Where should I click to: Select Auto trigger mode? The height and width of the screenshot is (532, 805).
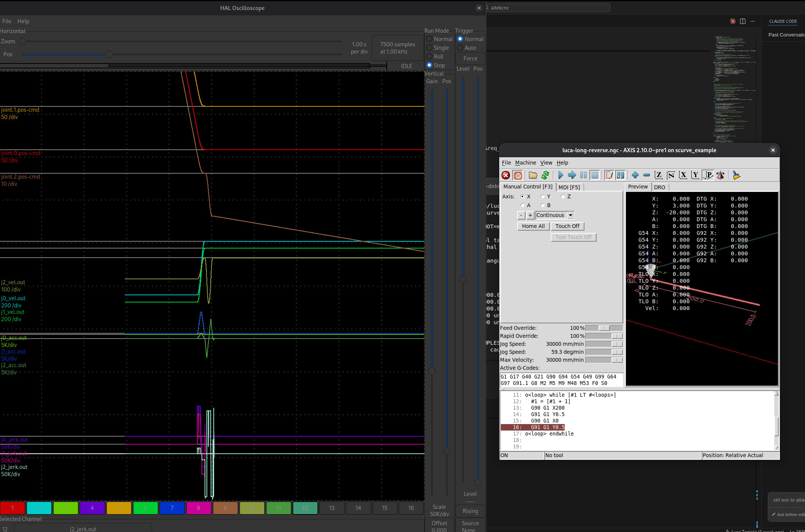click(x=460, y=47)
